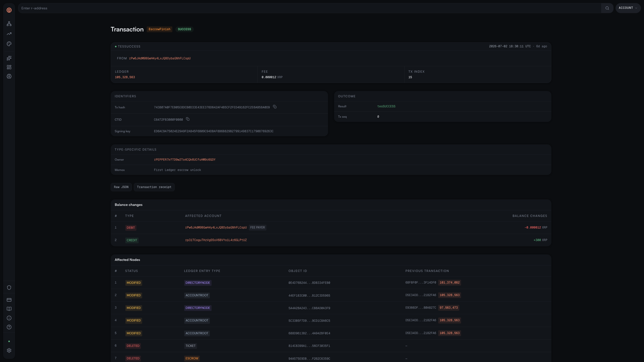Click object ID 814C8399A1...56CF3035F1

pyautogui.click(x=309, y=346)
